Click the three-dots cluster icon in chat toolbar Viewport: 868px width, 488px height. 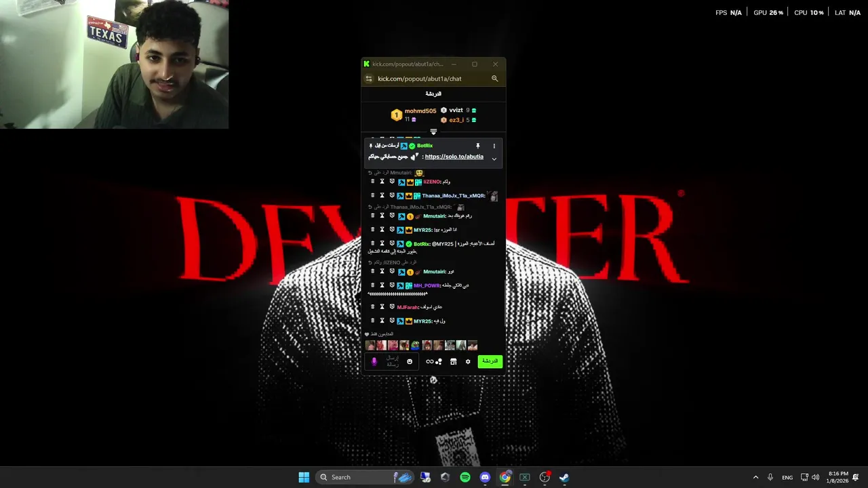pyautogui.click(x=439, y=362)
